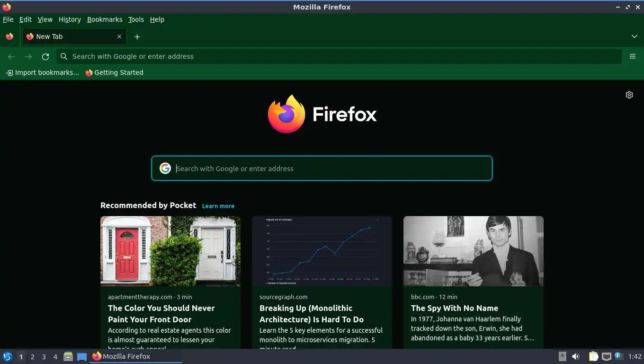Open the red front door article thumbnail

(x=170, y=251)
